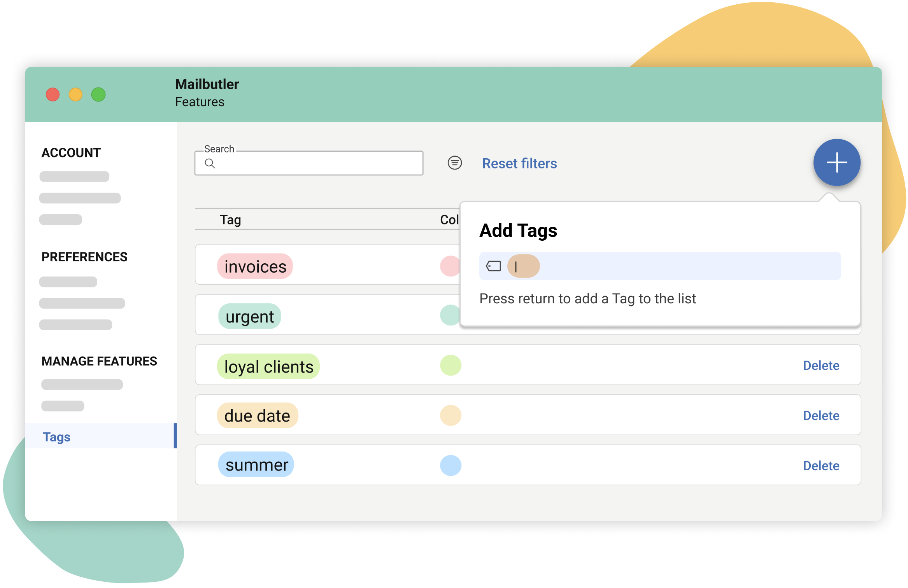This screenshot has width=908, height=588.
Task: Delete the due date tag
Action: (x=821, y=416)
